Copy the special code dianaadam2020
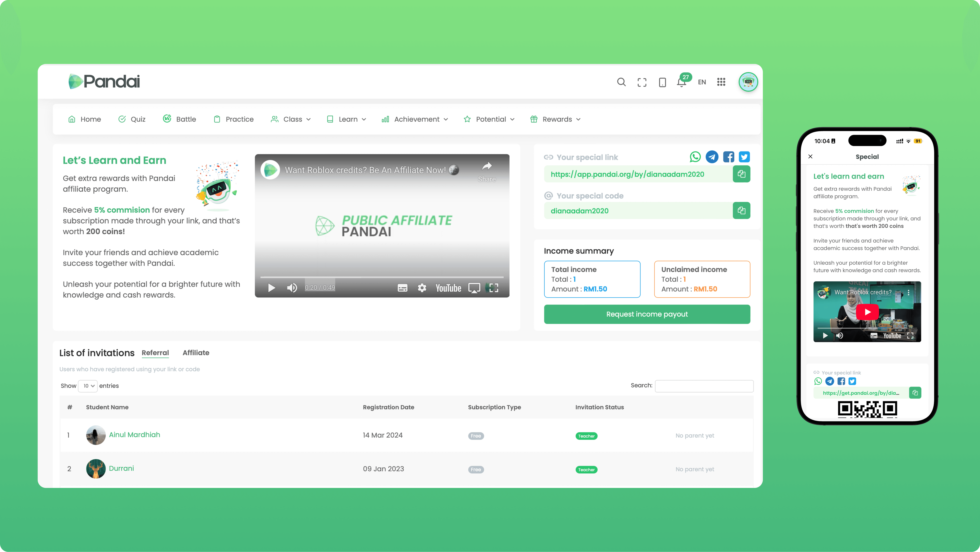Viewport: 980px width, 552px height. [741, 210]
